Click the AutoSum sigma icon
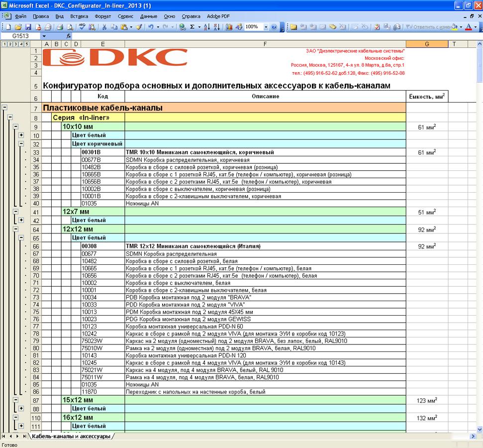483x448 pixels. [x=192, y=27]
